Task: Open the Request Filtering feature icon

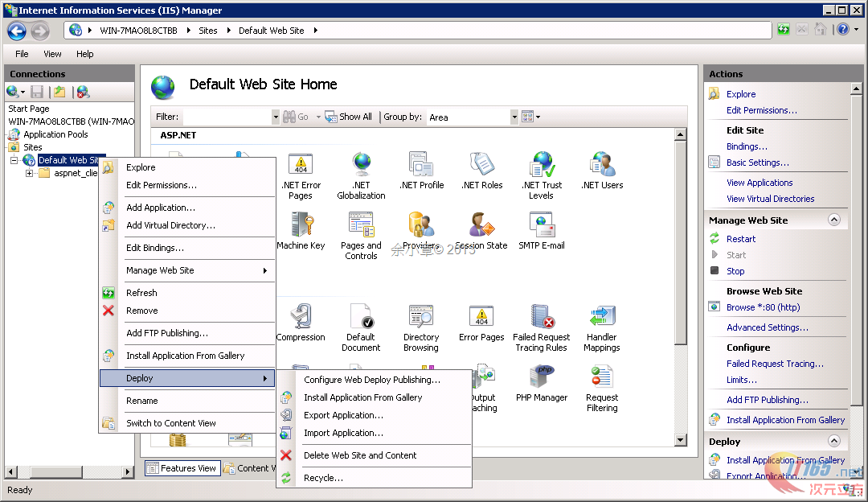Action: [602, 376]
